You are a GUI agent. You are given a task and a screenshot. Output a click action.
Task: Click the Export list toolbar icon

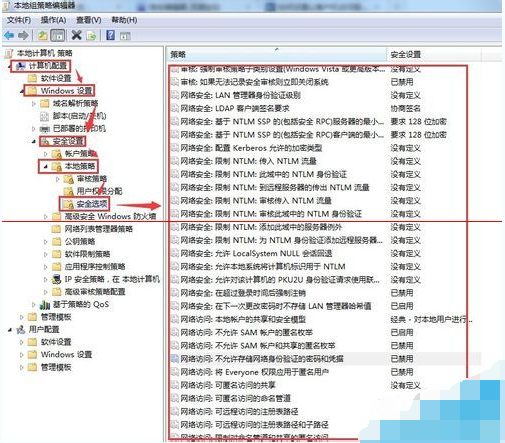[92, 35]
